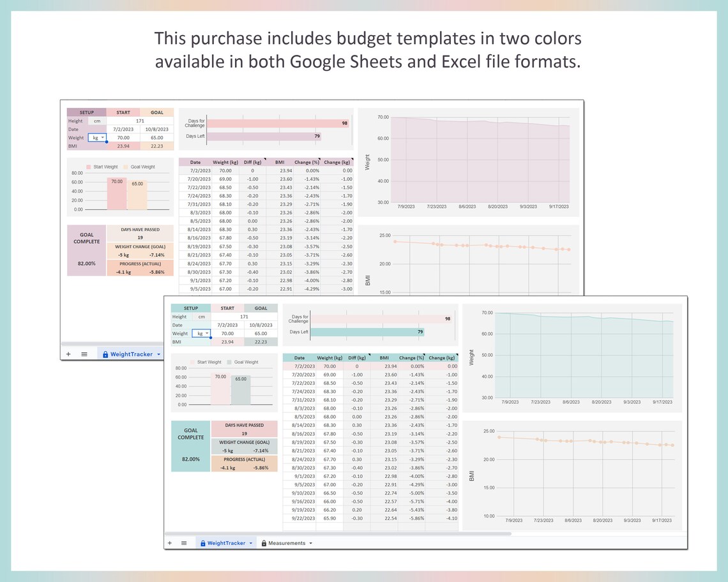The width and height of the screenshot is (728, 582).
Task: Click the plus icon to add a sheet below
Action: (x=170, y=543)
